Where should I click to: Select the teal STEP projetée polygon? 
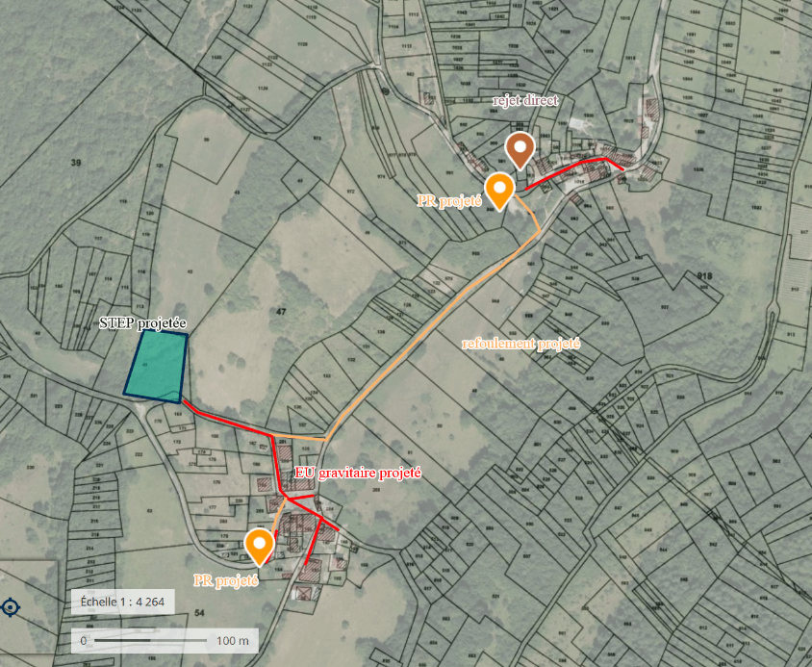(x=156, y=367)
